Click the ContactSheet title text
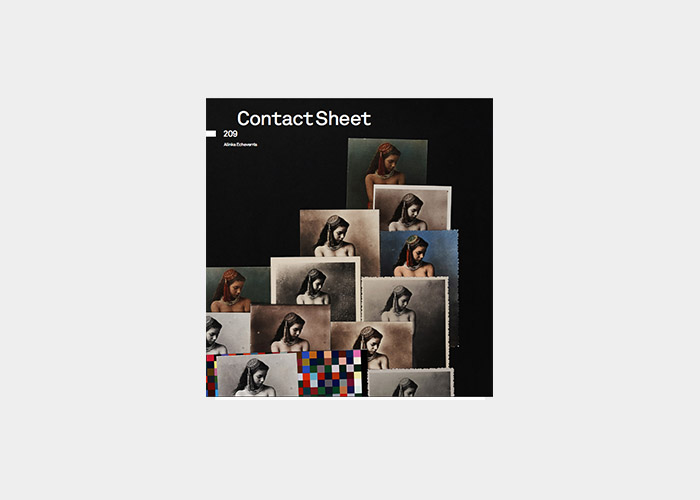The image size is (700, 500). (x=304, y=119)
